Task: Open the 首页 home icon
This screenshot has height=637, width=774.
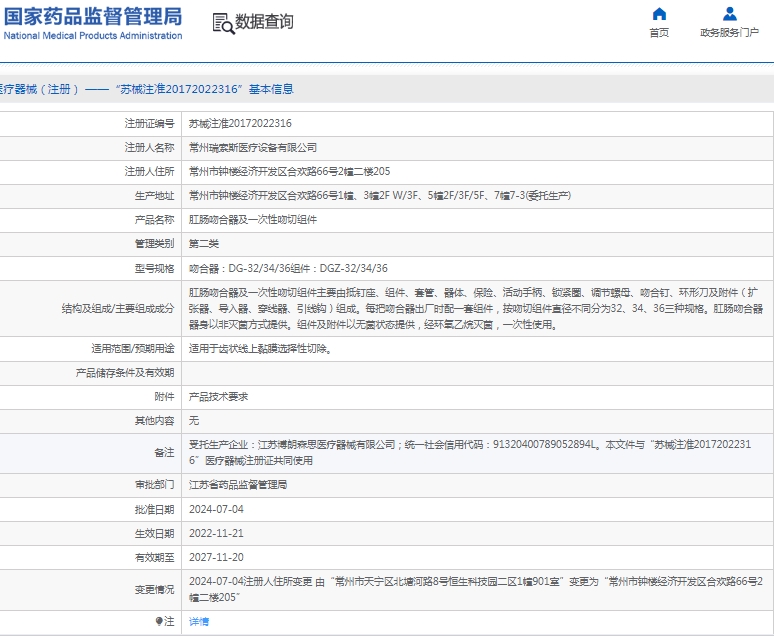Action: click(x=659, y=14)
